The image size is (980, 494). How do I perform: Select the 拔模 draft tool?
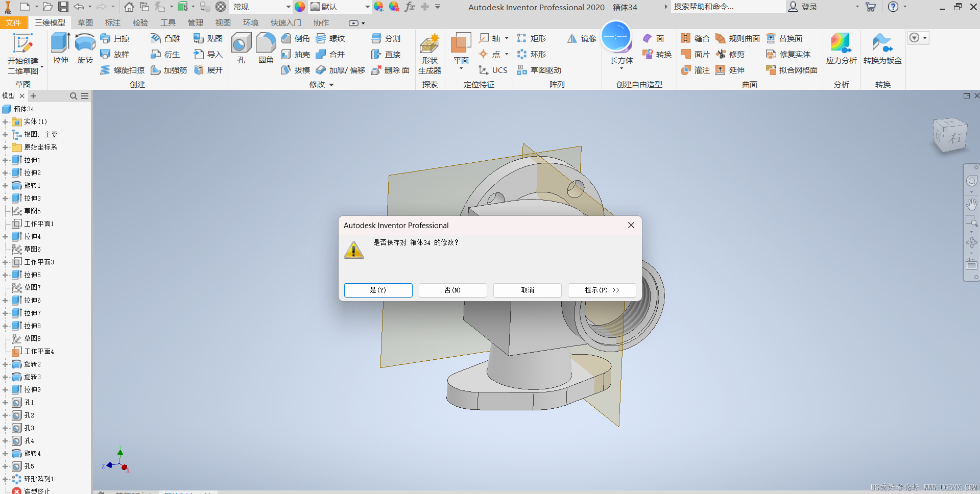(296, 70)
